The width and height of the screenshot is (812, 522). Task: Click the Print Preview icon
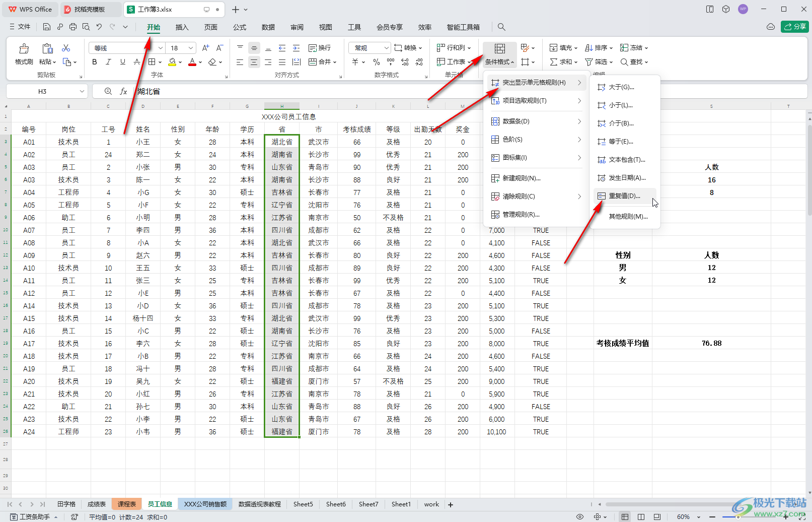click(x=86, y=27)
